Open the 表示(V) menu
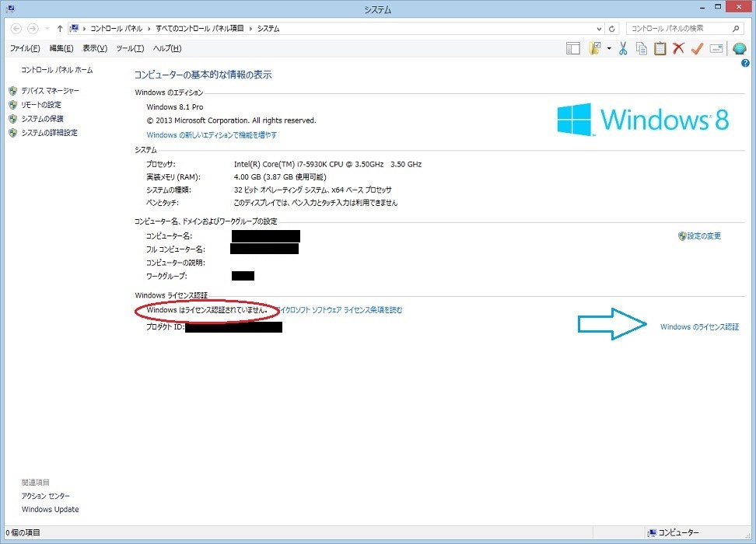This screenshot has height=544, width=756. pyautogui.click(x=95, y=48)
